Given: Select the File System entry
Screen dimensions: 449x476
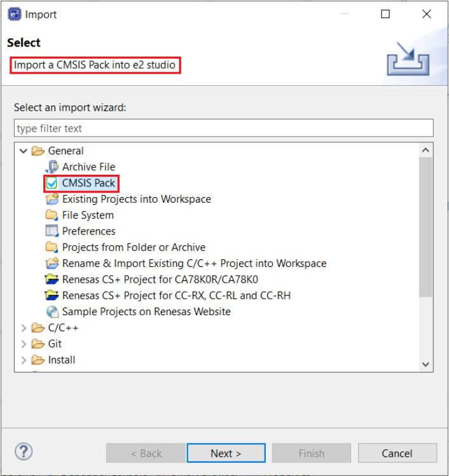Looking at the screenshot, I should point(88,215).
